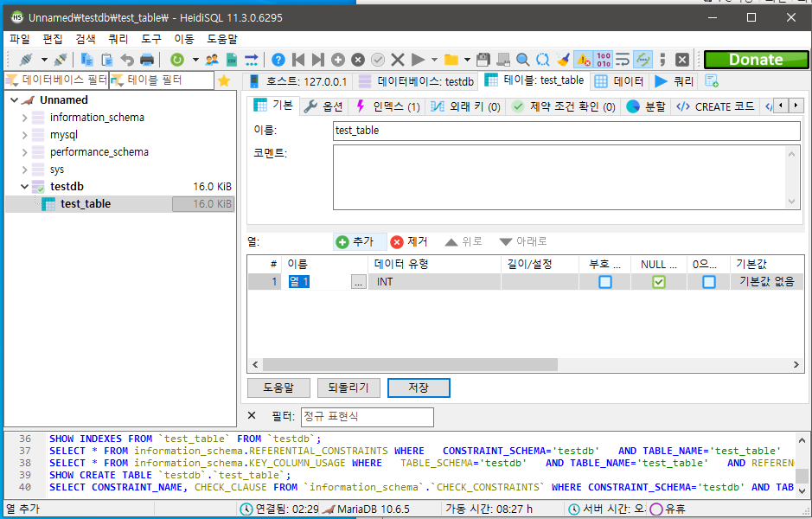Click the Paste clipboard icon
The width and height of the screenshot is (812, 519).
coord(106,60)
